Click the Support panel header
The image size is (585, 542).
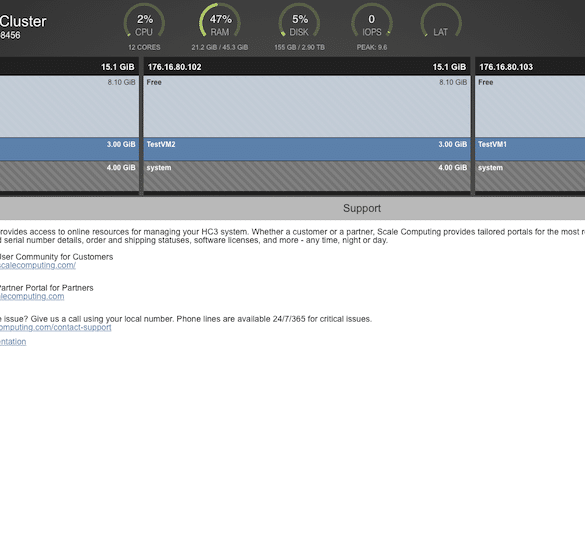click(292, 208)
